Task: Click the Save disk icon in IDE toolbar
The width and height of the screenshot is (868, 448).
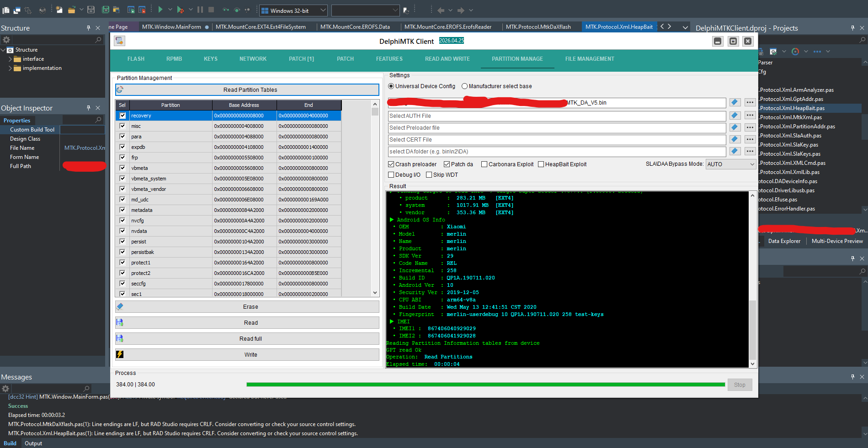Action: [91, 10]
